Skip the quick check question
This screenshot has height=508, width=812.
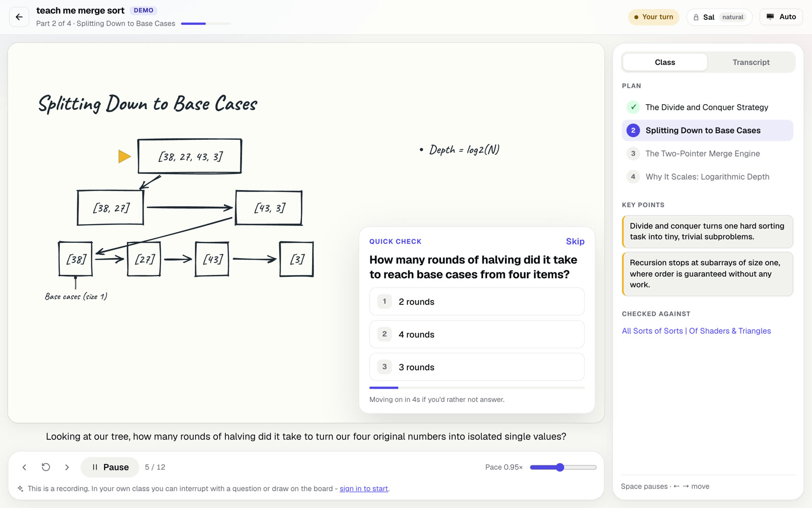point(575,241)
